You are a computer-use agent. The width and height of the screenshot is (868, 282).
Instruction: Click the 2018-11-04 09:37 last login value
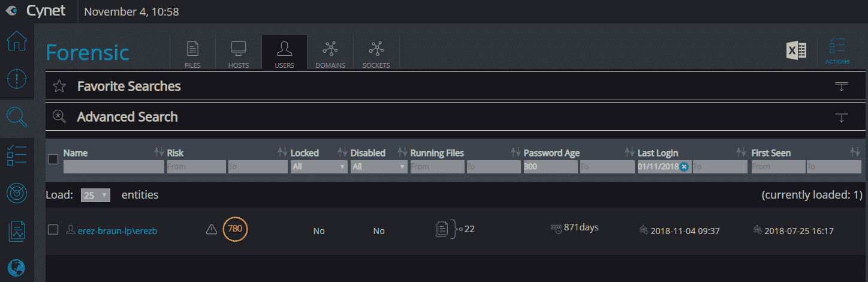pos(685,230)
